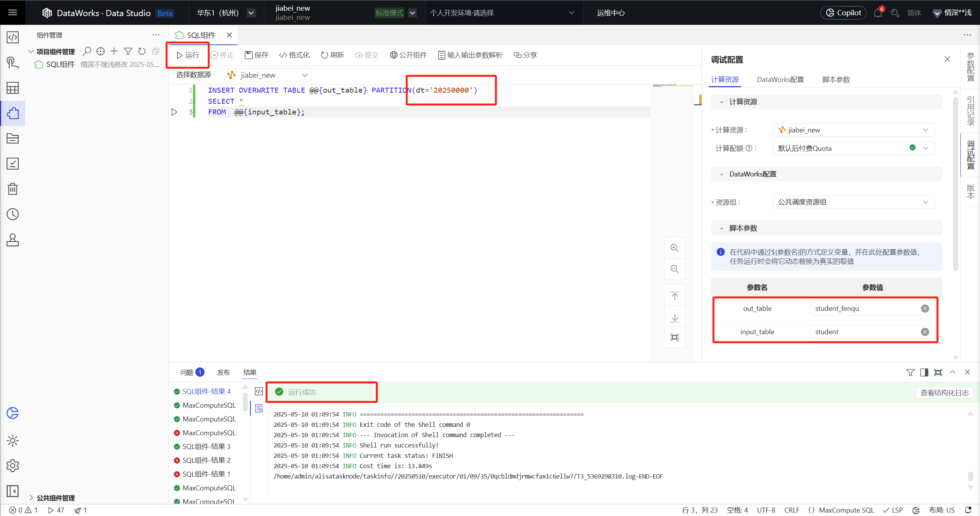
Task: Open the 运维中心 link
Action: (610, 13)
